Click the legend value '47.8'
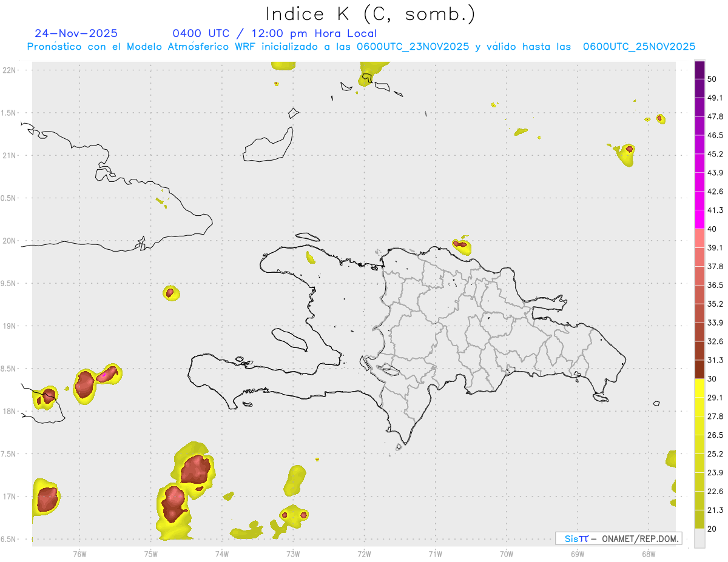The image size is (728, 562). coord(715,116)
